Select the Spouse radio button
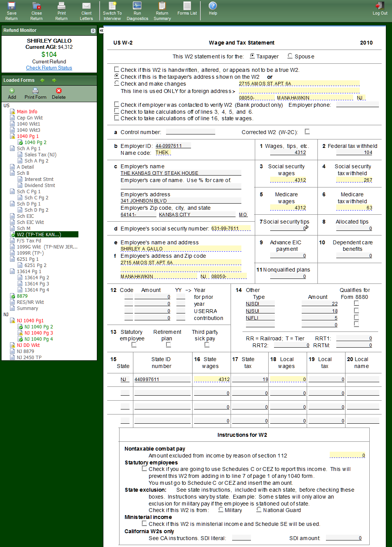This screenshot has height=547, width=392. point(290,56)
